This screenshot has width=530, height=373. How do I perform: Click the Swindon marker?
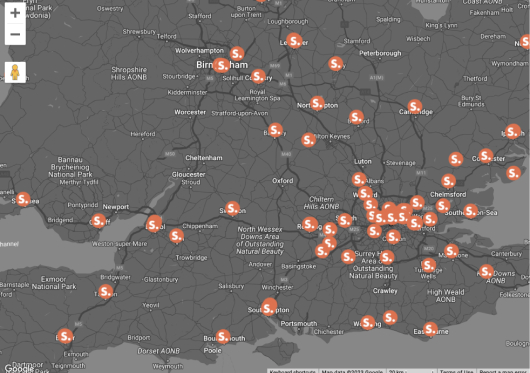[x=233, y=209]
